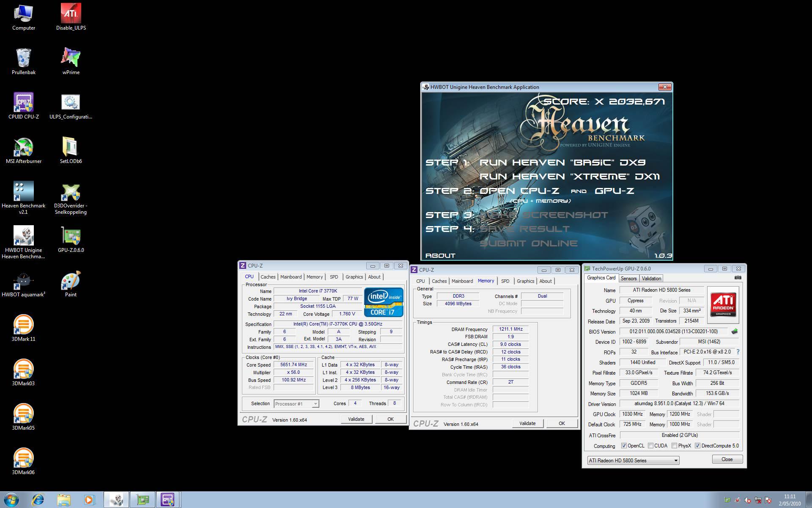Launch the HWBOT aquamark3 desktop icon
This screenshot has width=812, height=508.
click(x=24, y=284)
